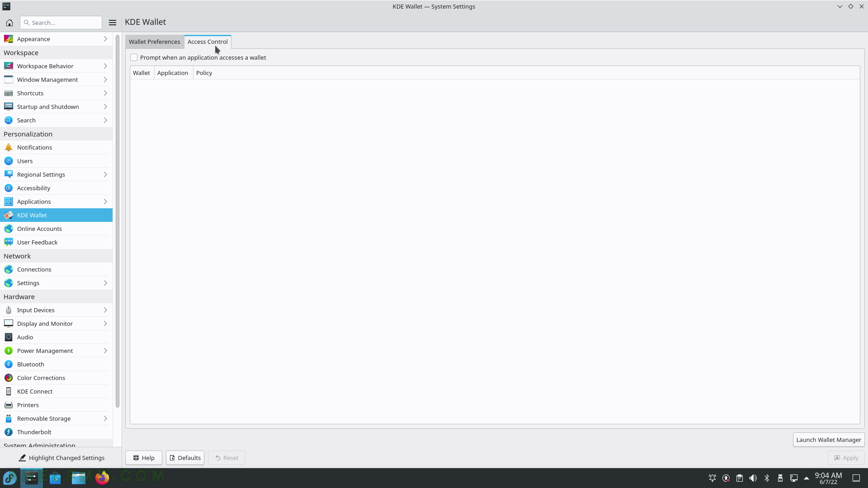This screenshot has width=868, height=488.
Task: Click the Launch Wallet Manager button
Action: coord(828,440)
